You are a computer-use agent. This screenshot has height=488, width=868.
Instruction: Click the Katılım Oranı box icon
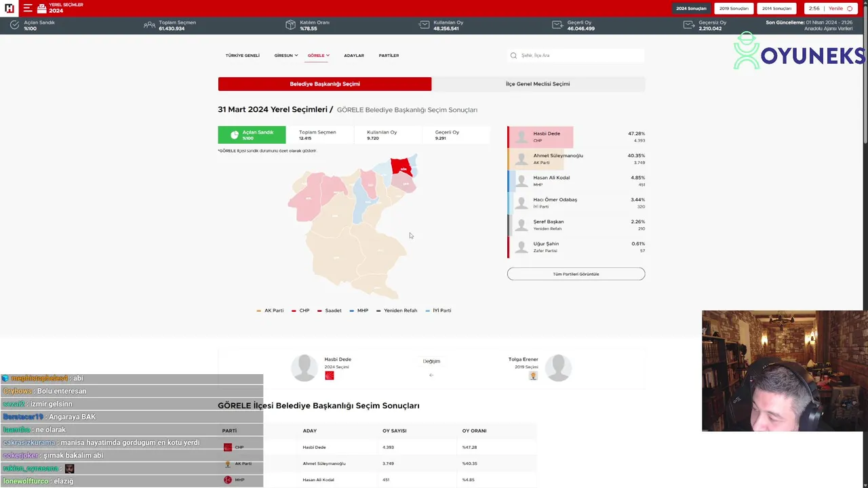290,25
